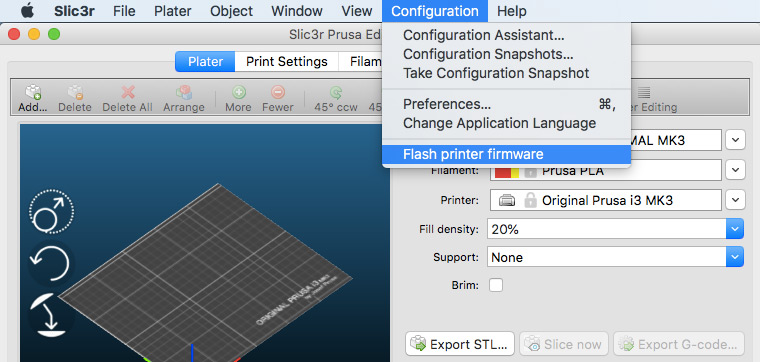Image resolution: width=760 pixels, height=362 pixels.
Task: Select Change Application Language
Action: click(x=507, y=123)
